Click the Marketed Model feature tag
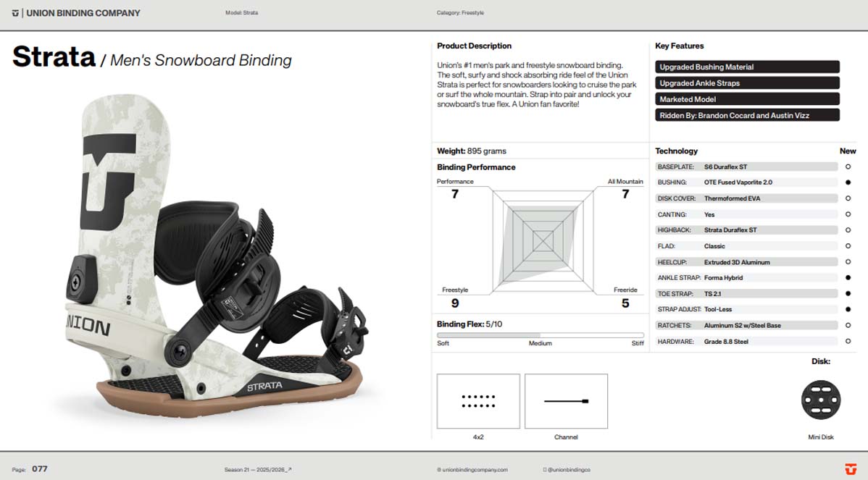This screenshot has height=480, width=868. click(746, 99)
